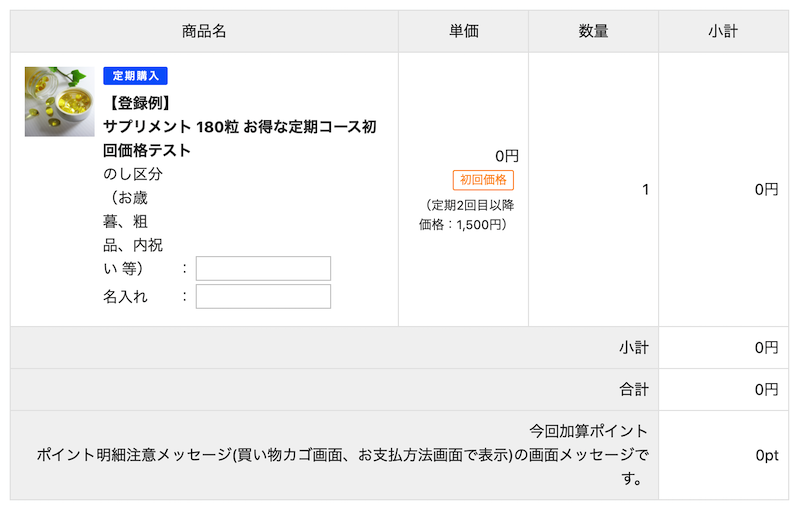Click the 0pt points value
Viewport: 800px width, 510px height.
tap(766, 455)
